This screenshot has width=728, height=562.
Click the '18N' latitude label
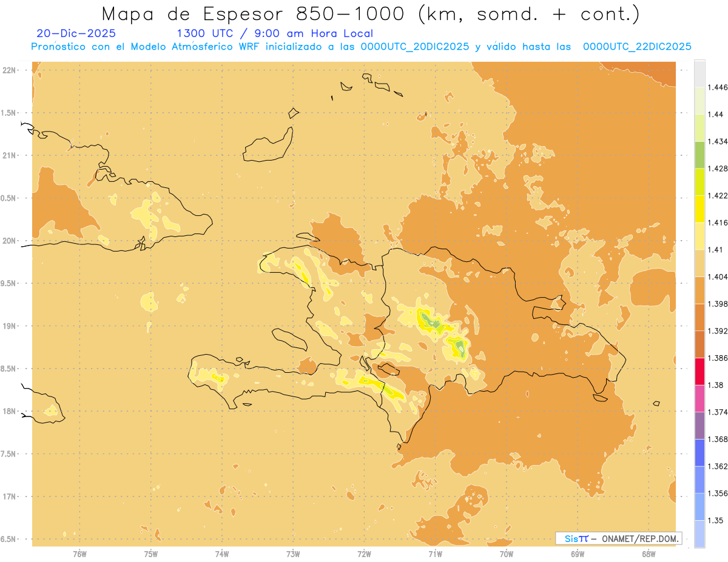coord(10,411)
